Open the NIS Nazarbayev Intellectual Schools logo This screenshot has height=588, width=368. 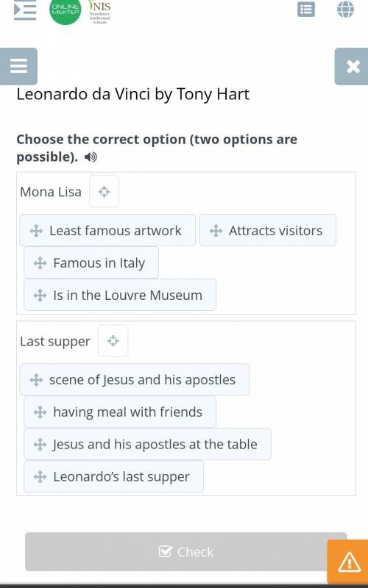tap(99, 12)
